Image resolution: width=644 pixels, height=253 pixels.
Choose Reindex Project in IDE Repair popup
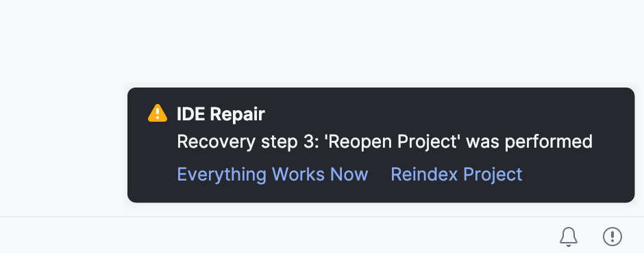tap(456, 174)
